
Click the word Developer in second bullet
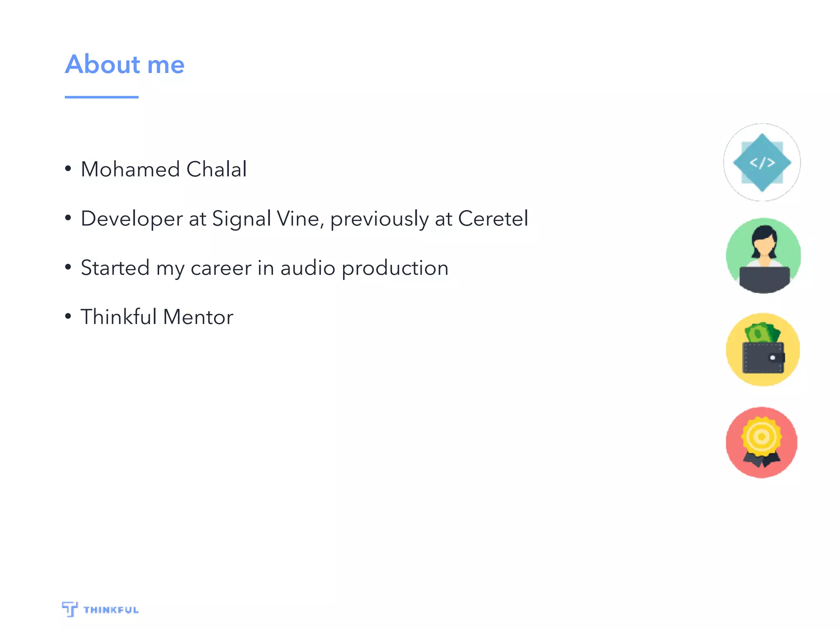pos(132,219)
